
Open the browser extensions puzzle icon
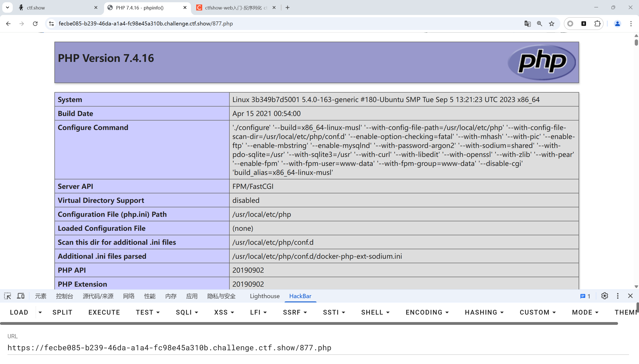(597, 23)
